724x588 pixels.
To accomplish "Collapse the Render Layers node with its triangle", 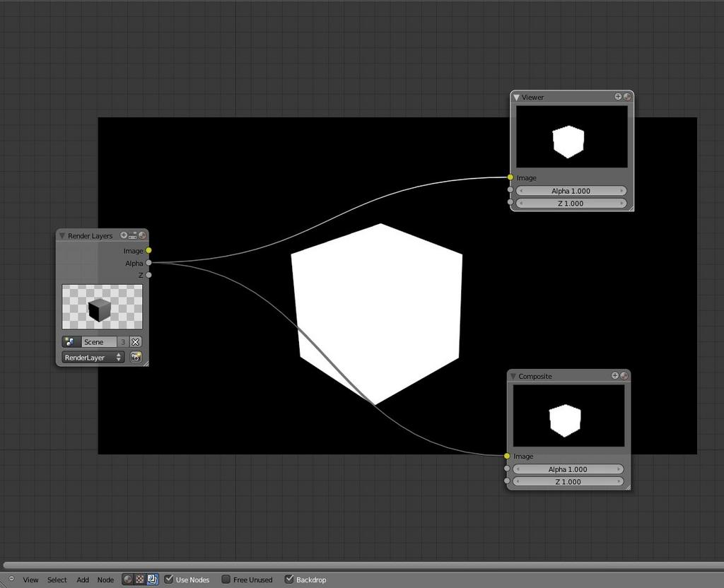I will click(62, 236).
